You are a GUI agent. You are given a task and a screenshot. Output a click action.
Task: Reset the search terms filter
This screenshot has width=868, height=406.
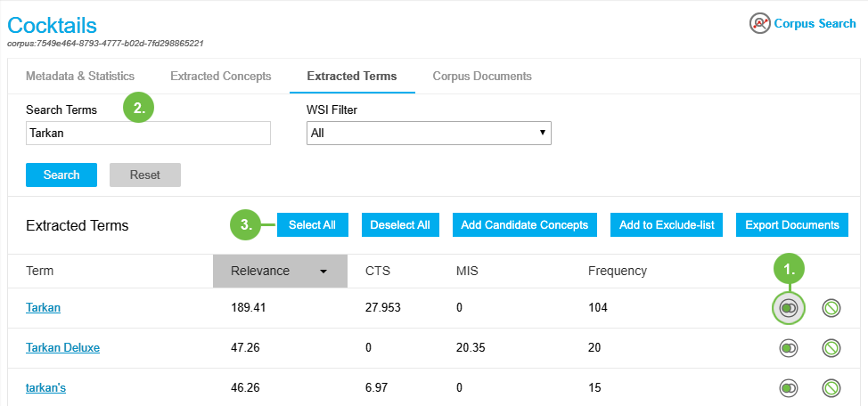coord(144,175)
